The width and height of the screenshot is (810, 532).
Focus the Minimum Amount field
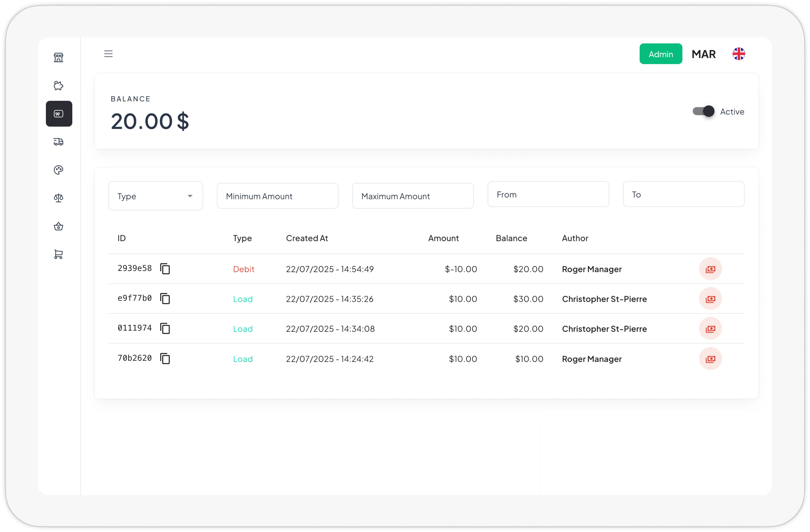tap(277, 196)
